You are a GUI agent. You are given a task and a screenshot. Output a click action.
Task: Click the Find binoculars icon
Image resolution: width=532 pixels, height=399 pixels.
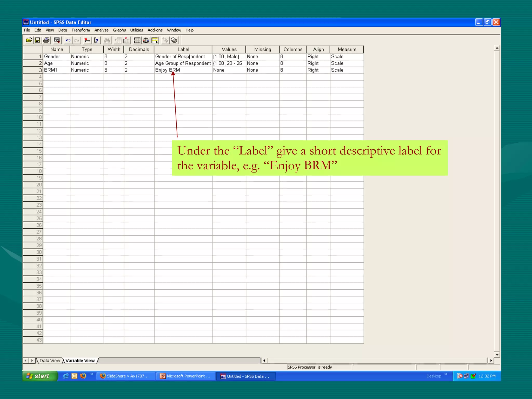107,40
